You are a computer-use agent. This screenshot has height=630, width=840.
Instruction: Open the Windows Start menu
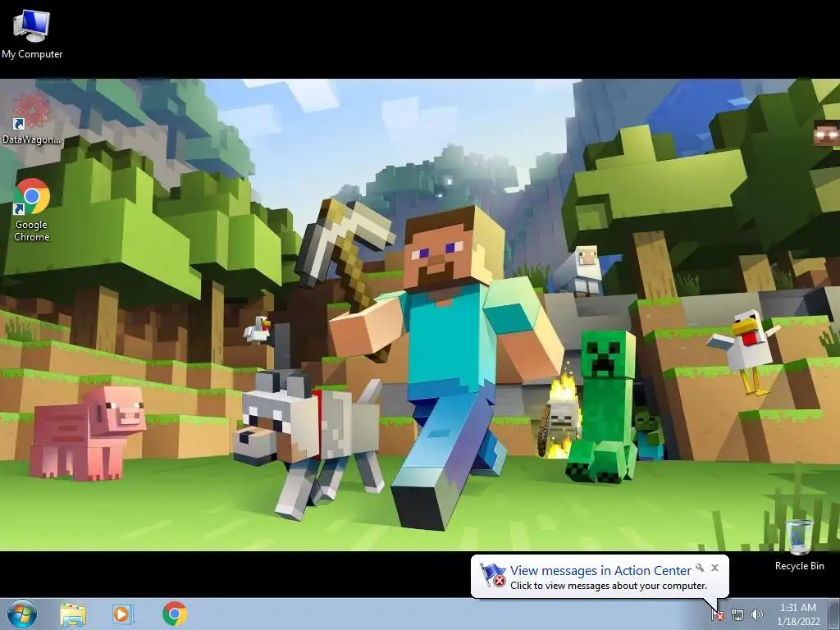22,614
